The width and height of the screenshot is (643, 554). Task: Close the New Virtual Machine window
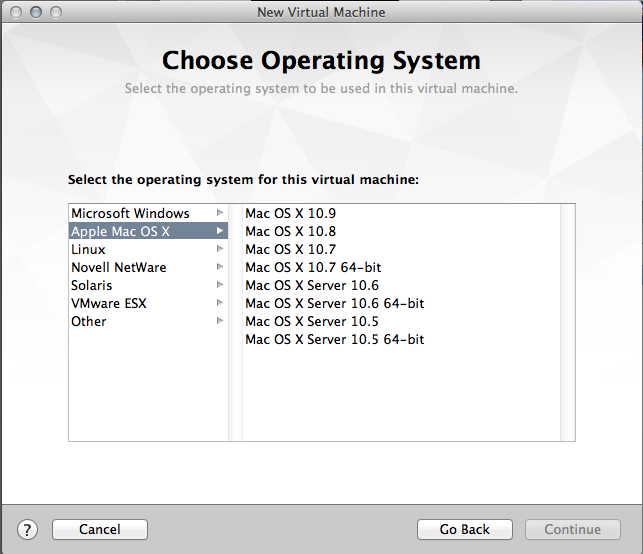pos(16,12)
